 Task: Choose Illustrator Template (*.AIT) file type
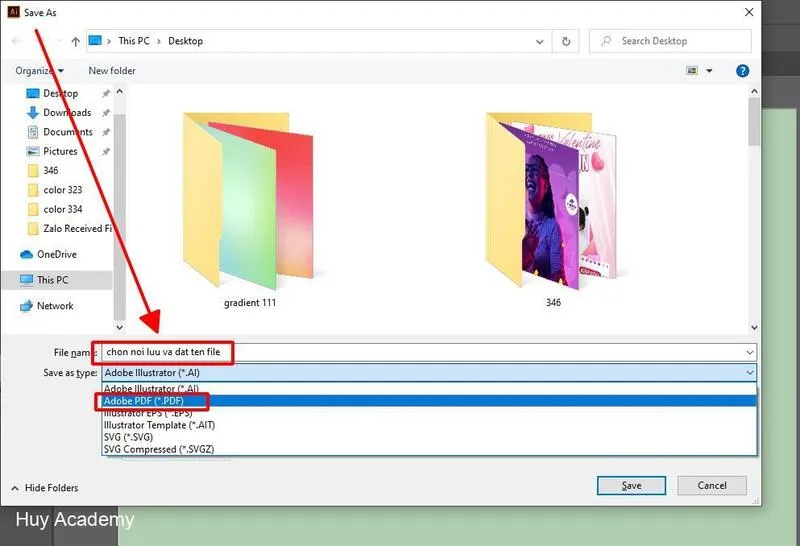click(x=429, y=425)
